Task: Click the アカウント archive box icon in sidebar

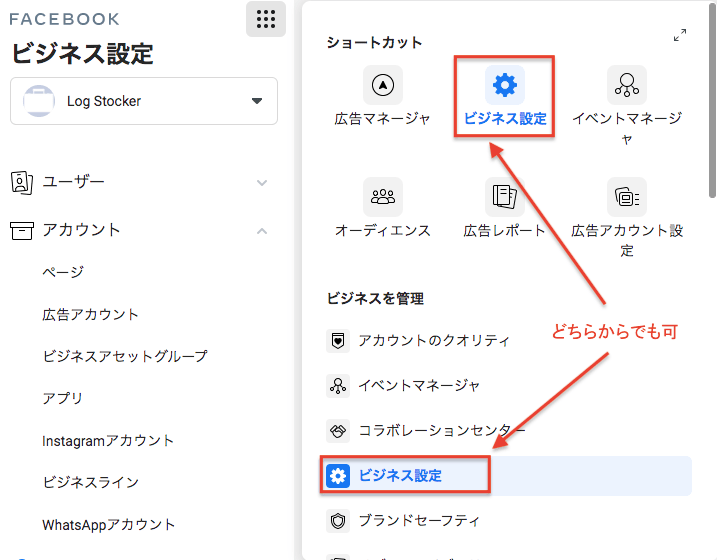Action: [x=21, y=231]
